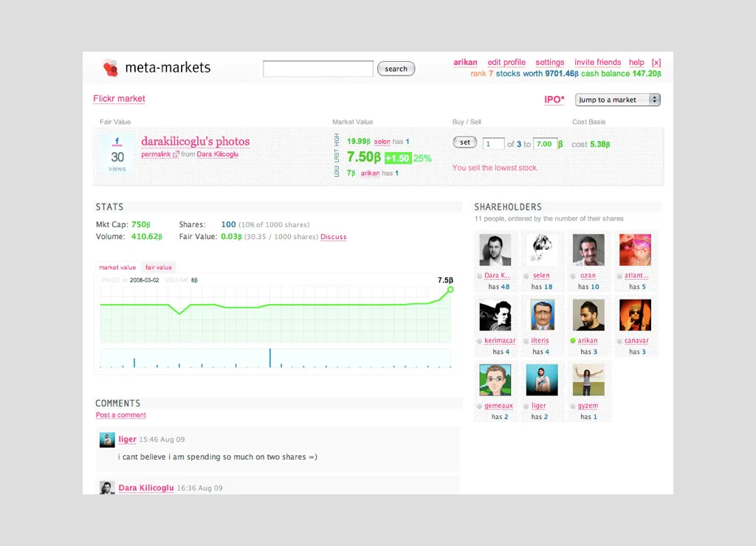Open gemeaux's cartoon avatar
This screenshot has width=756, height=546.
[495, 380]
